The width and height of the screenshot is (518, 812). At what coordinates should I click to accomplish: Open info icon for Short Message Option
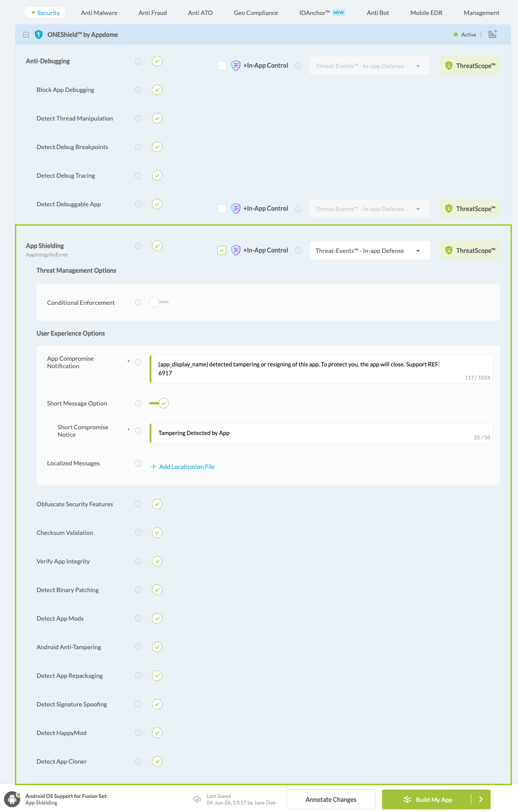138,403
